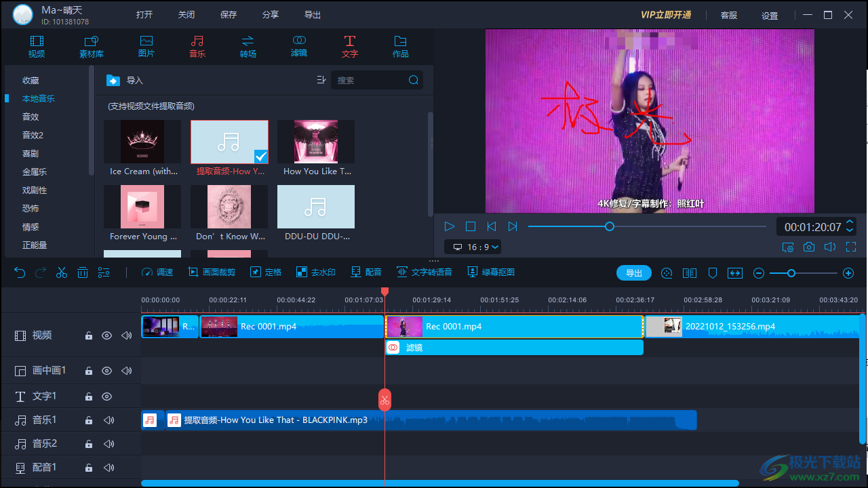Open the 16:9 aspect ratio dropdown

click(473, 247)
